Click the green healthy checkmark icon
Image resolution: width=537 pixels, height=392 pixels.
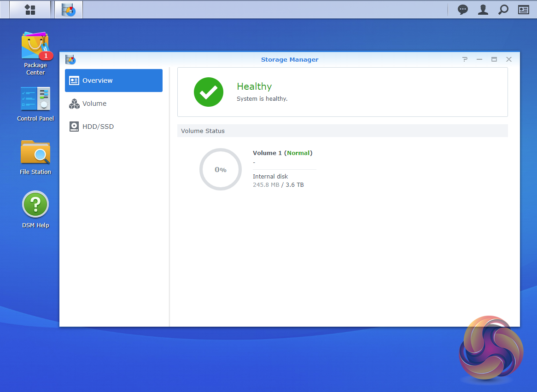click(x=209, y=92)
